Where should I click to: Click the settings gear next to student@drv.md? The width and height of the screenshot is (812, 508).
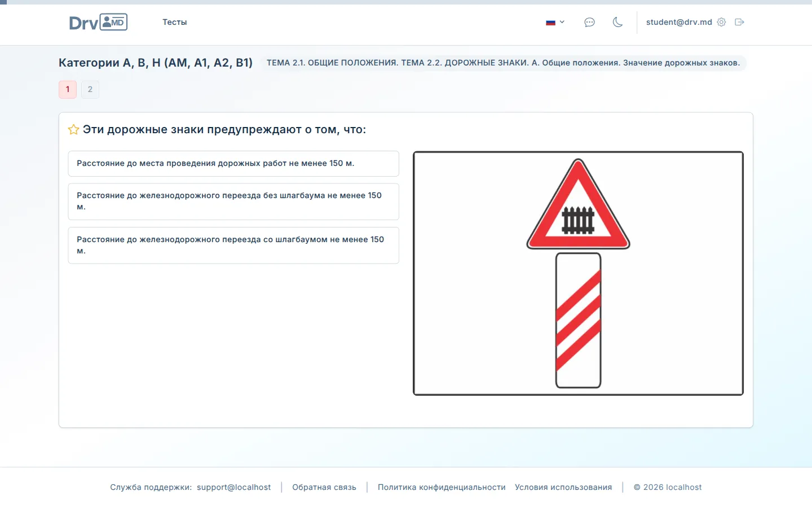tap(721, 22)
